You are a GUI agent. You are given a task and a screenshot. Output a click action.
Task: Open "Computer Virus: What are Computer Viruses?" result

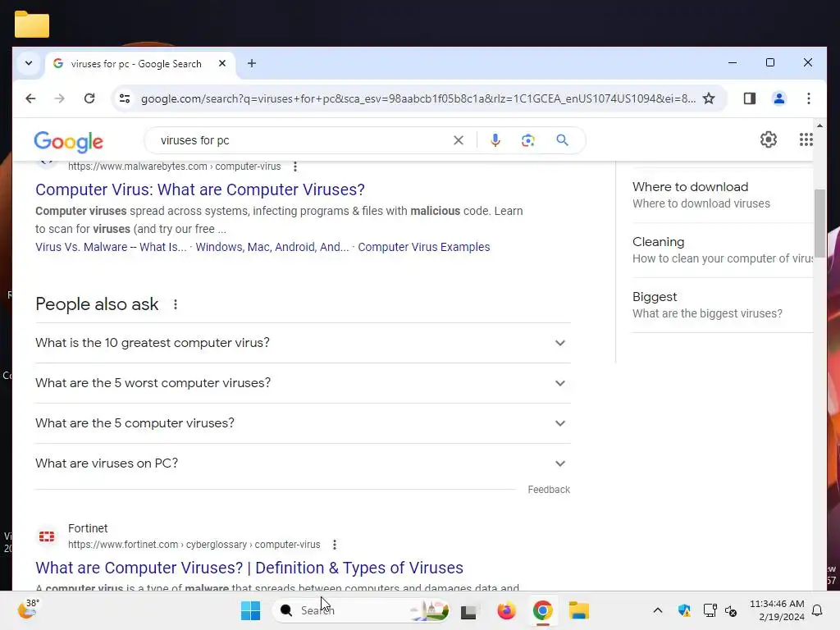pos(200,189)
